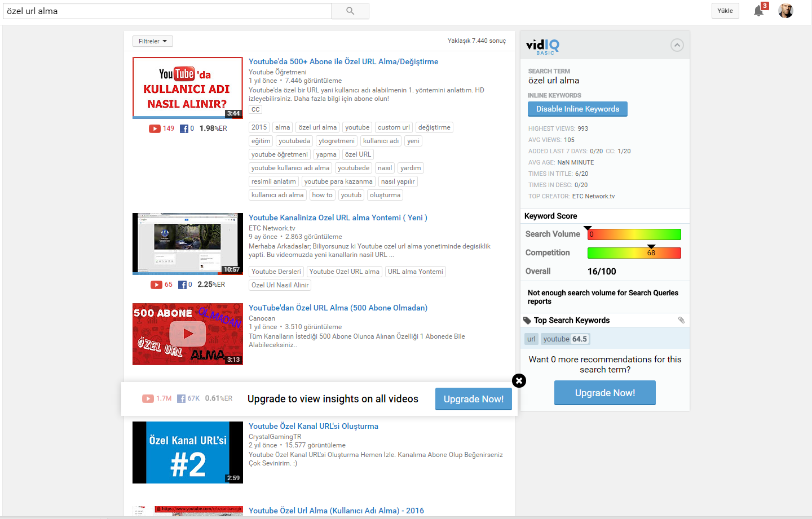Click the 'yardım' tag

411,168
